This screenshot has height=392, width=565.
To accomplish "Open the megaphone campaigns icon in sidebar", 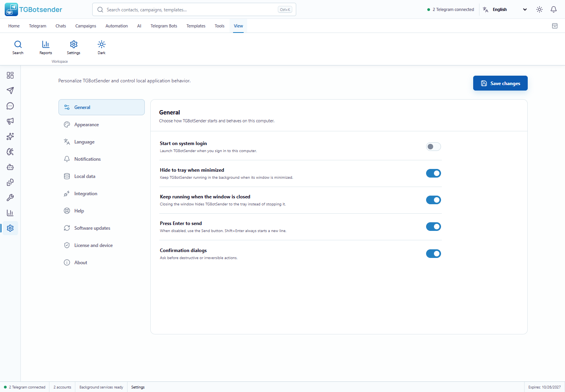I will (x=10, y=121).
